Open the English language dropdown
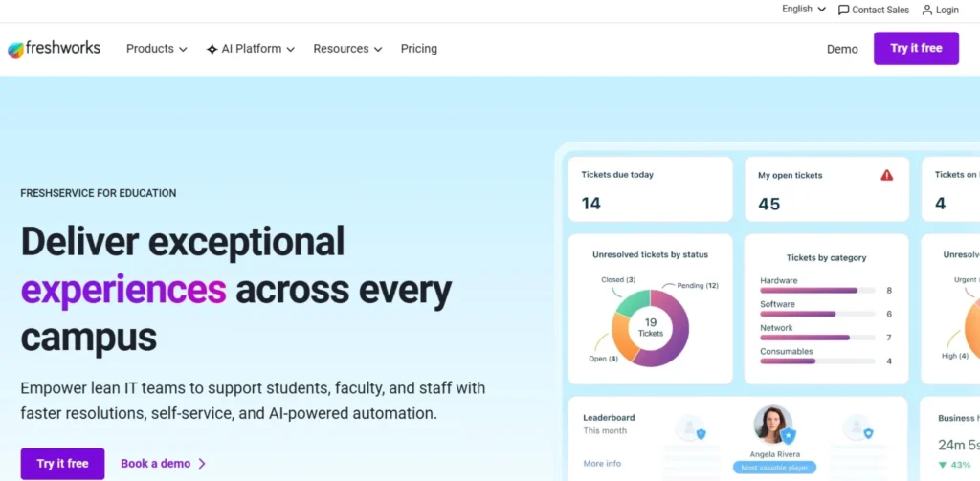Image resolution: width=980 pixels, height=481 pixels. 804,10
